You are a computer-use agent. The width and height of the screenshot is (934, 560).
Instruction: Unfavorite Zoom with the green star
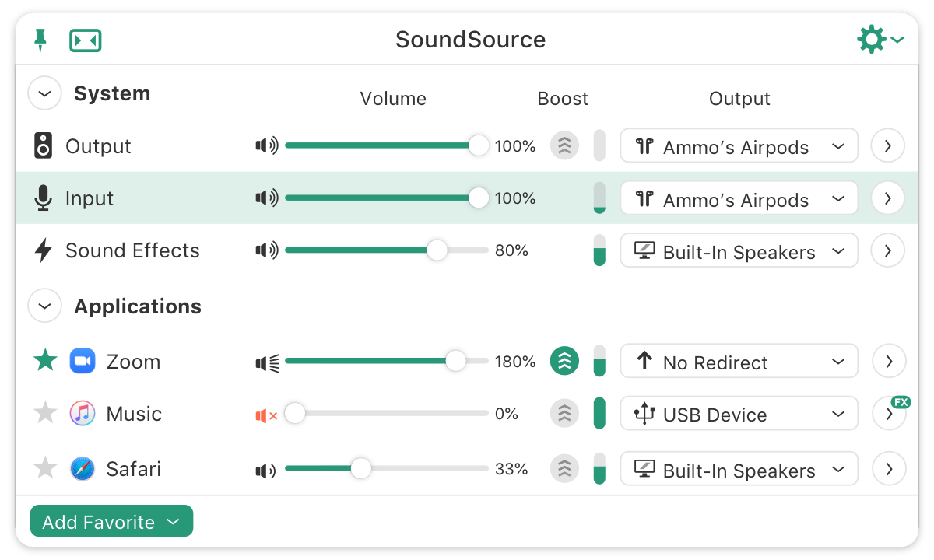[x=46, y=361]
